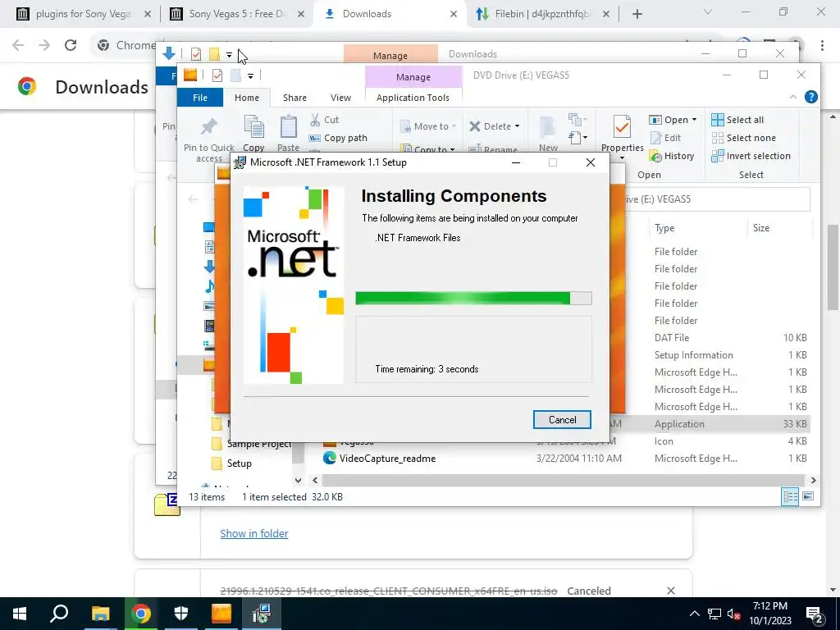This screenshot has width=840, height=630.
Task: Switch to details view layout icon
Action: point(790,496)
